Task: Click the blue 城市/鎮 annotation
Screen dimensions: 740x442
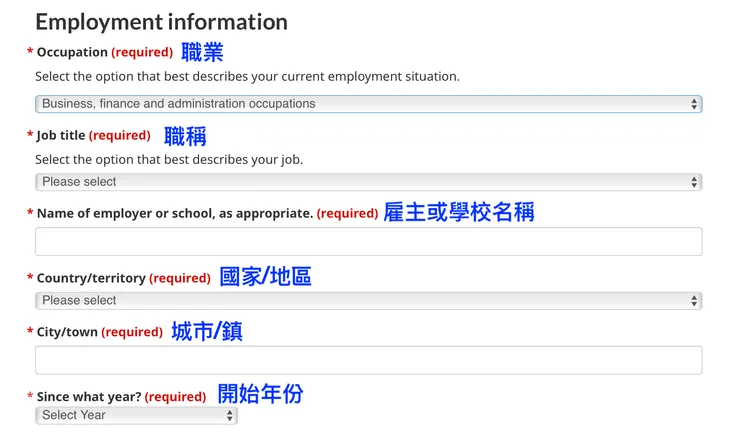Action: tap(207, 331)
